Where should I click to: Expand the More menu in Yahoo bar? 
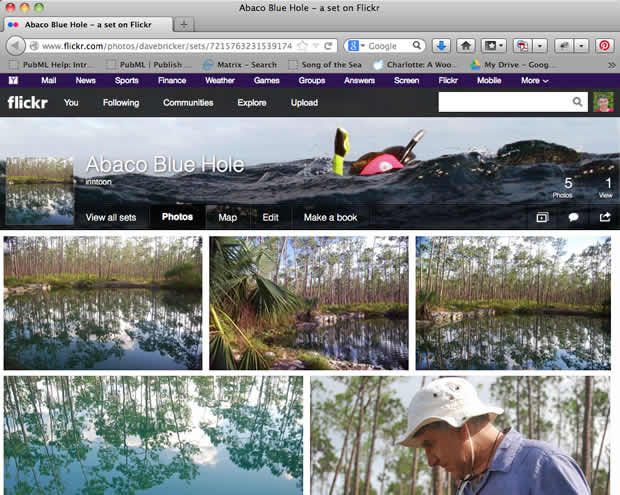[x=534, y=80]
